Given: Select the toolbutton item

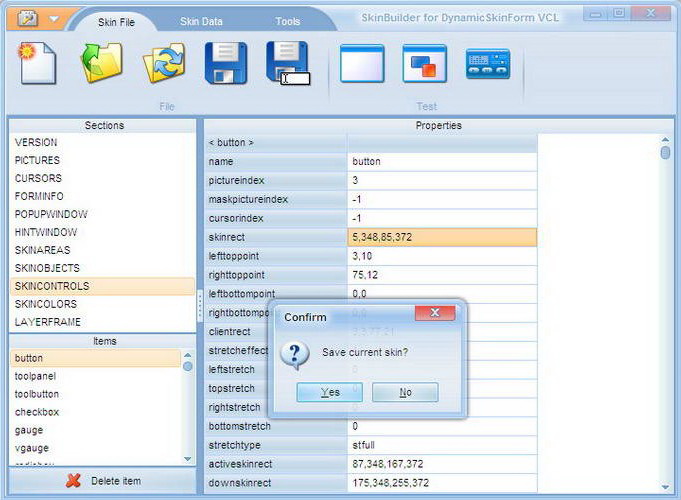Looking at the screenshot, I should (95, 394).
